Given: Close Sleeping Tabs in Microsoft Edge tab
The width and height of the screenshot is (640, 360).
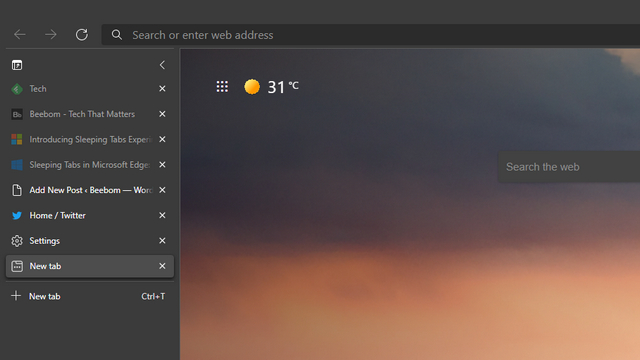Looking at the screenshot, I should [x=162, y=164].
